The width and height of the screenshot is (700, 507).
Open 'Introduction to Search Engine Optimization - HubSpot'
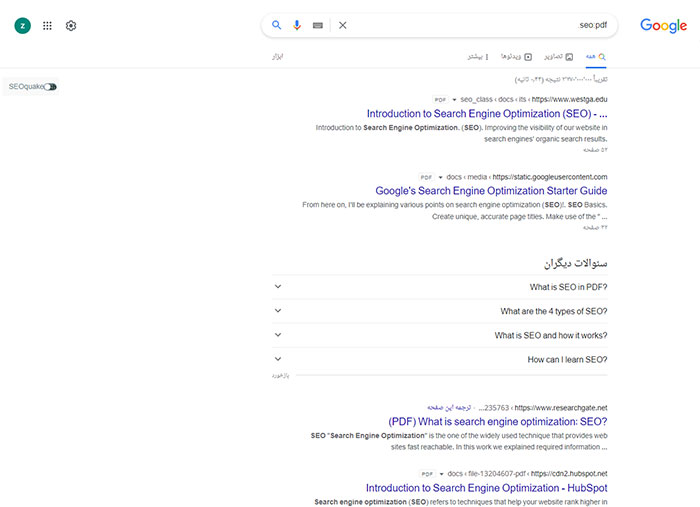(x=487, y=488)
